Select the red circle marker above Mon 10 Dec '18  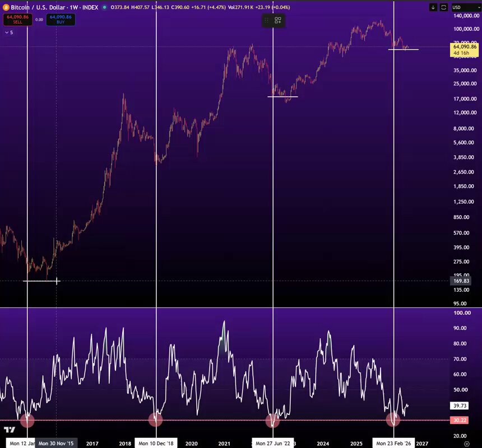click(x=156, y=420)
